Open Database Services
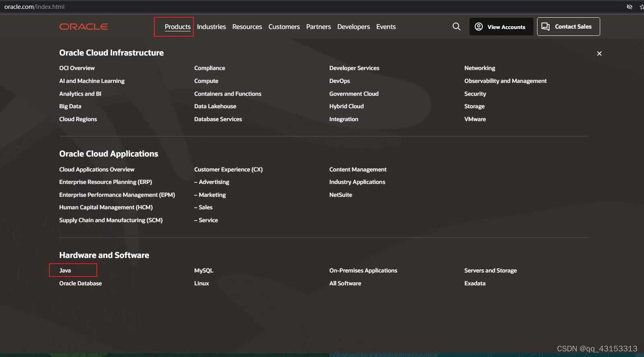The width and height of the screenshot is (644, 357). point(218,119)
